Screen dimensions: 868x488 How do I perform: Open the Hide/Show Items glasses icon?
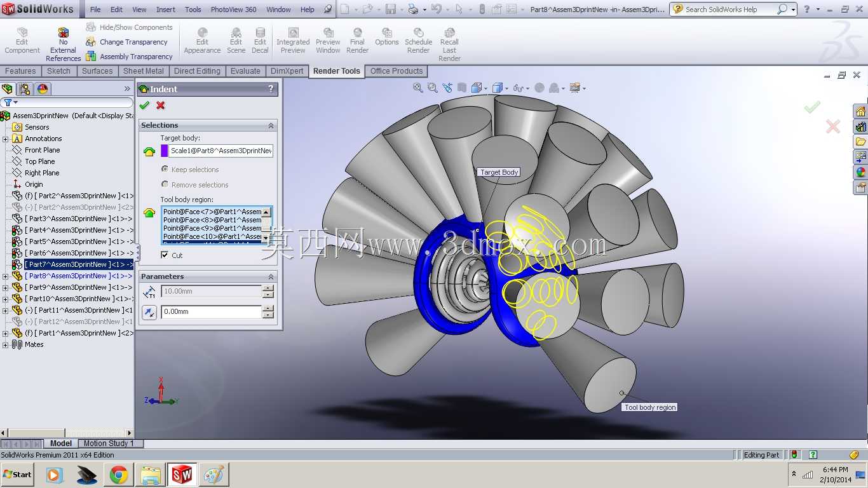pos(518,88)
